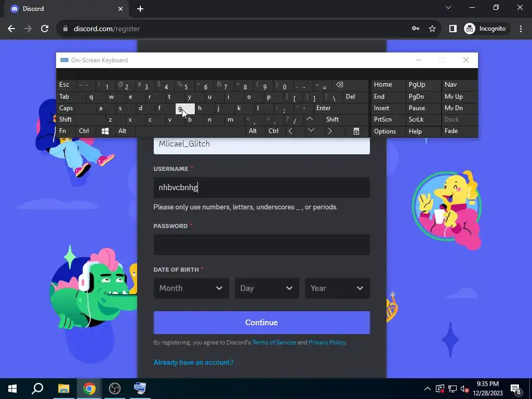
Task: Open the Month dropdown
Action: click(191, 288)
